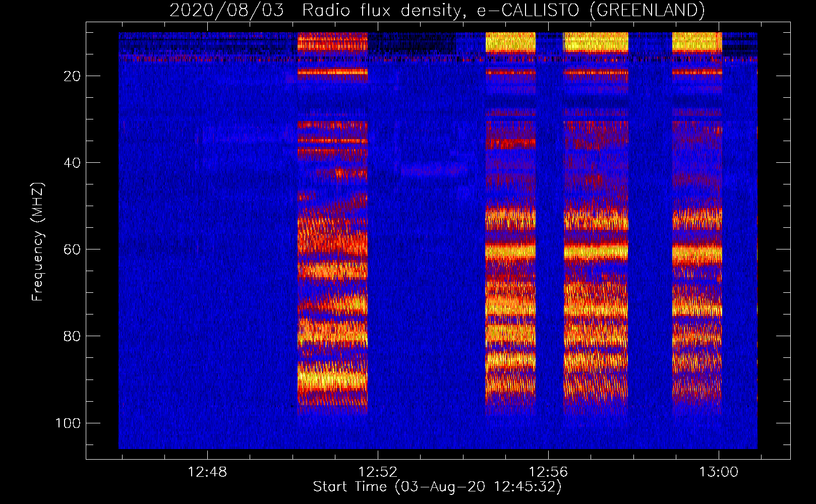Click the date '2020/08/03' in the title
Viewport: 816px width, 504px height.
(x=227, y=11)
